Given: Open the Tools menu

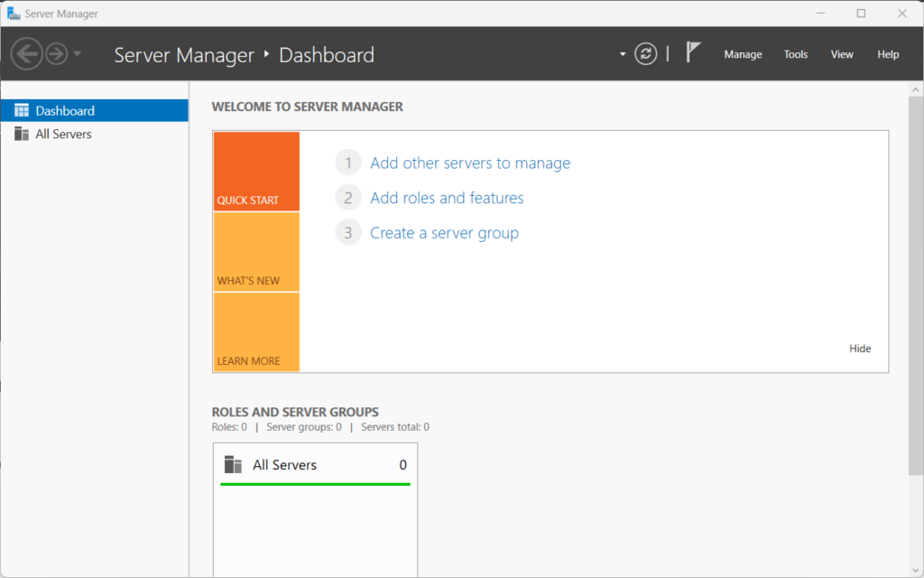Looking at the screenshot, I should pyautogui.click(x=796, y=54).
